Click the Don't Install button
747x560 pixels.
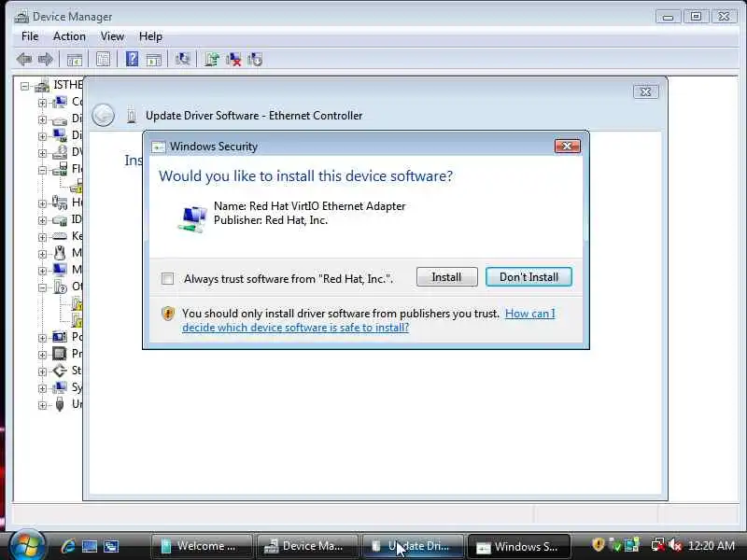coord(529,277)
